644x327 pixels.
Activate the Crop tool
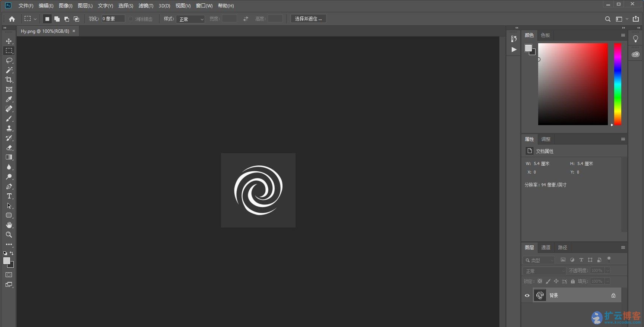pyautogui.click(x=9, y=80)
